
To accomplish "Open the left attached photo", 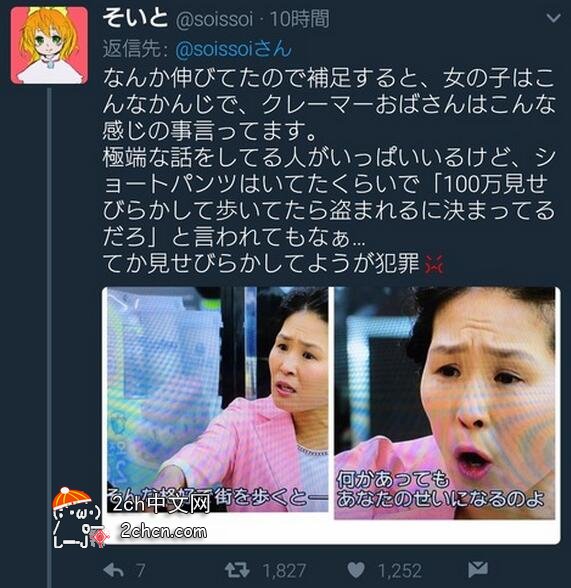I will tap(217, 399).
